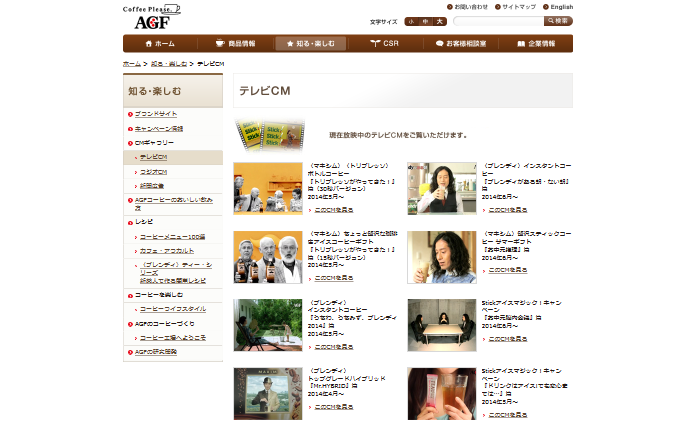Screen dimensions: 696x427
Task: Click the book icon beside 企業情報
Action: (521, 43)
